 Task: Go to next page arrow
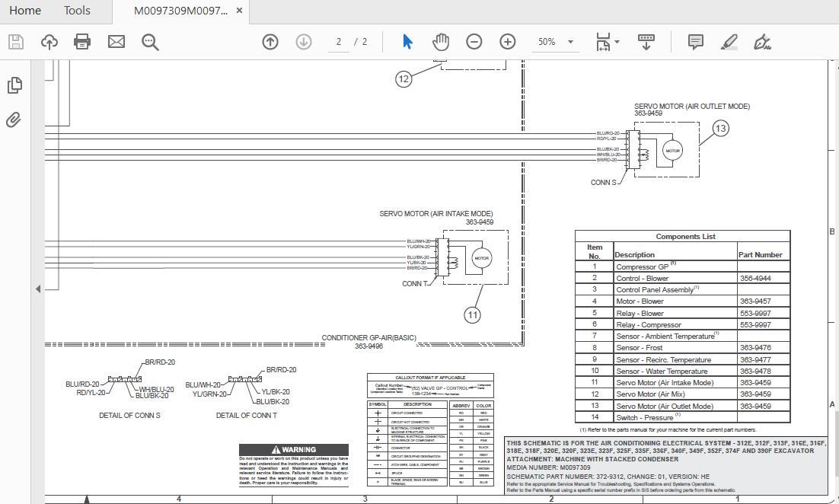pos(303,42)
